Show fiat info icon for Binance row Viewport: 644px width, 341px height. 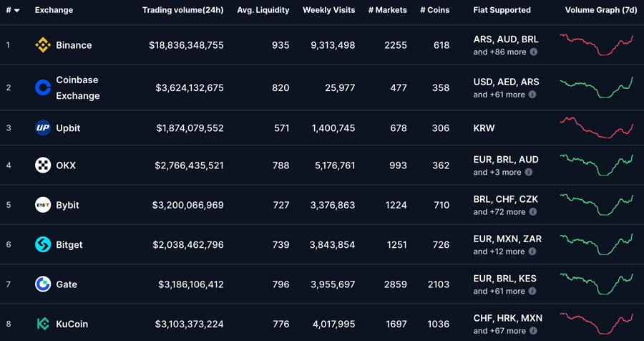pos(533,52)
